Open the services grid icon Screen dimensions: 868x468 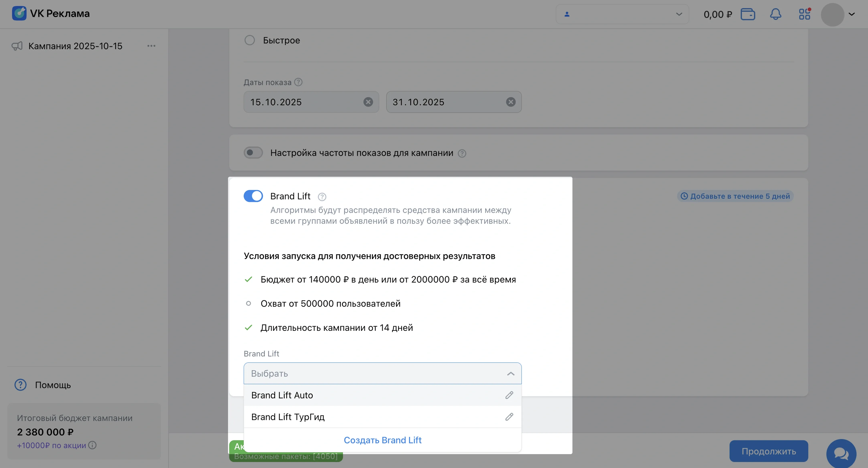pyautogui.click(x=804, y=14)
